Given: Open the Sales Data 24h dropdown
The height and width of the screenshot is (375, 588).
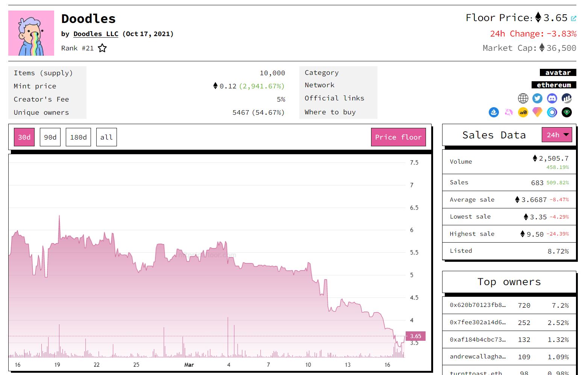Looking at the screenshot, I should point(557,135).
